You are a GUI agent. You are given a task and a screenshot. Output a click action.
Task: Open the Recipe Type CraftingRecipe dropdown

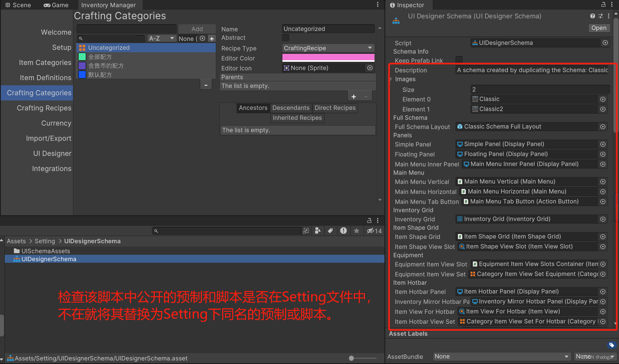(x=328, y=48)
